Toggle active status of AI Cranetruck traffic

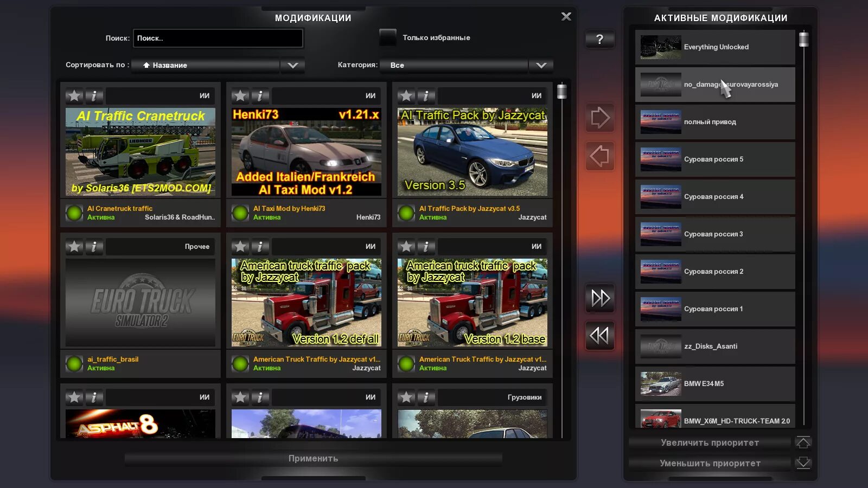74,213
